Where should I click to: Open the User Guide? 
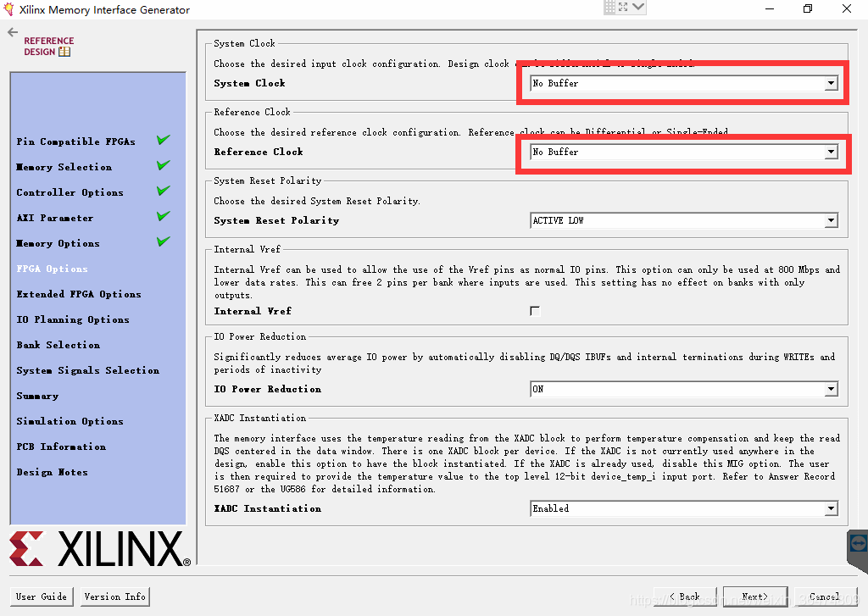point(42,597)
